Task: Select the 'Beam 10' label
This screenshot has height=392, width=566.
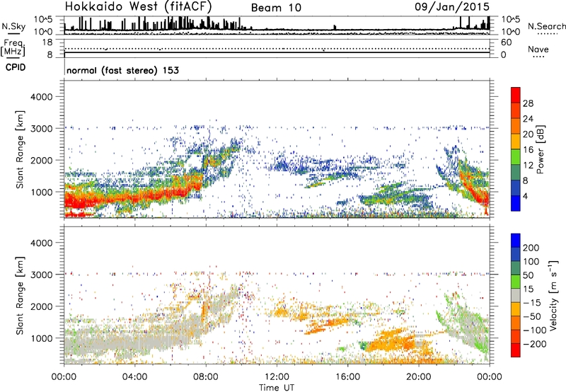Action: click(276, 8)
